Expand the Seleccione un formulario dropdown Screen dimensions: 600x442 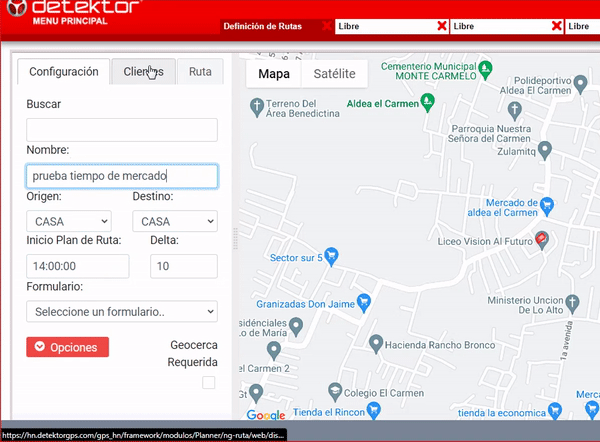[122, 312]
